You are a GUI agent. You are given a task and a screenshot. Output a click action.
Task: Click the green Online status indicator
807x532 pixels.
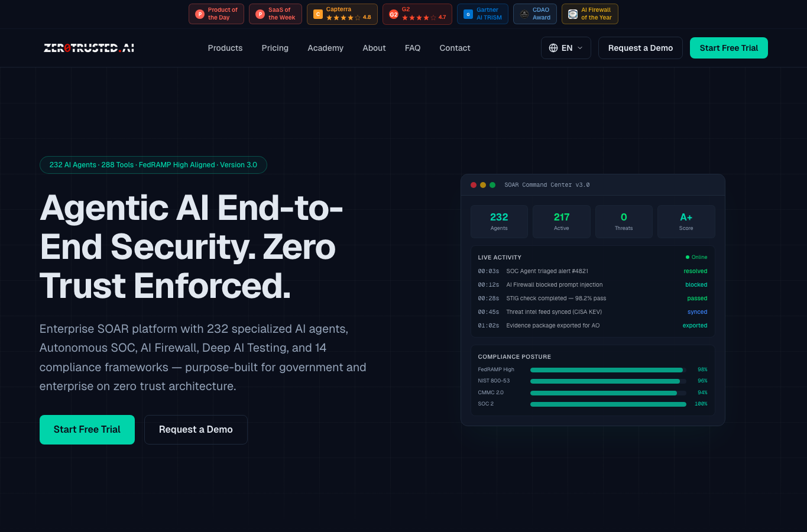pyautogui.click(x=696, y=257)
